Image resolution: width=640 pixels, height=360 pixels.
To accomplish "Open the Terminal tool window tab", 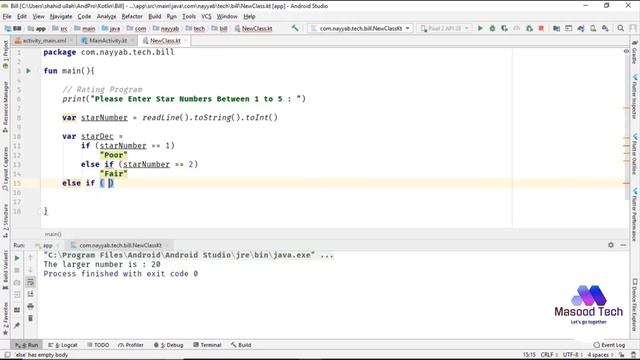I will tap(207, 345).
